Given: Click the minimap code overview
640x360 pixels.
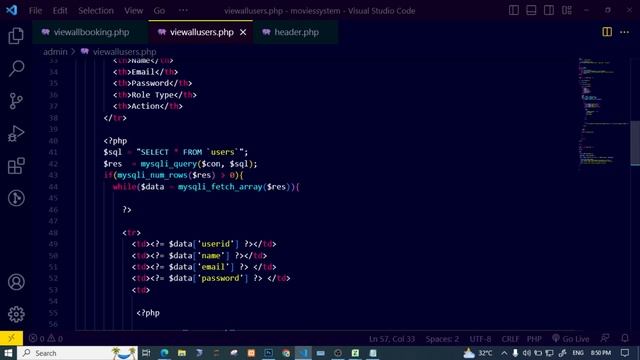Looking at the screenshot, I should point(603,111).
